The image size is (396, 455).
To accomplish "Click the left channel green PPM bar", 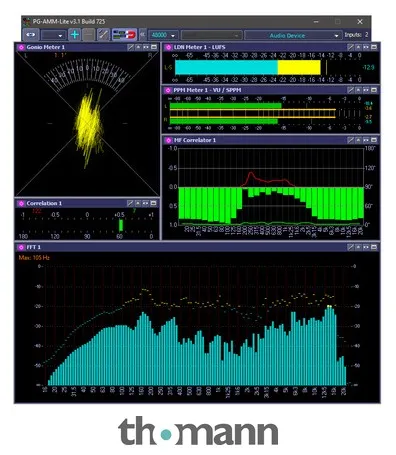I will (226, 106).
